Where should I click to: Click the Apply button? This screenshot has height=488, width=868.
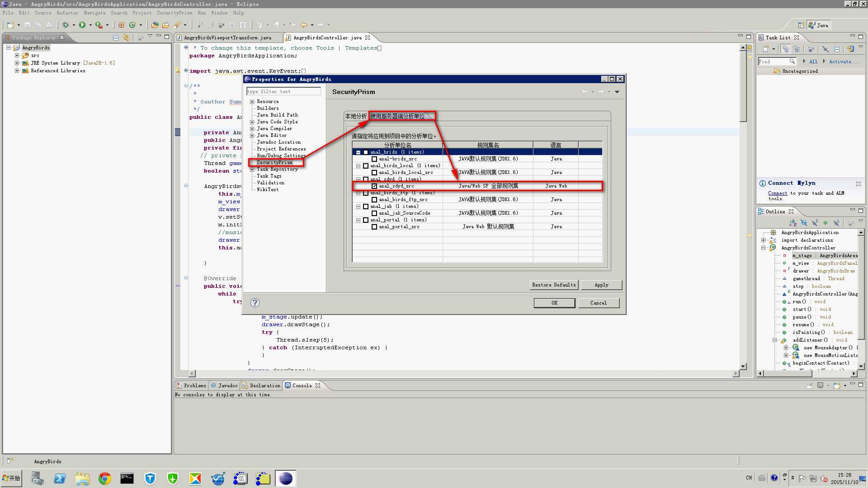click(601, 285)
